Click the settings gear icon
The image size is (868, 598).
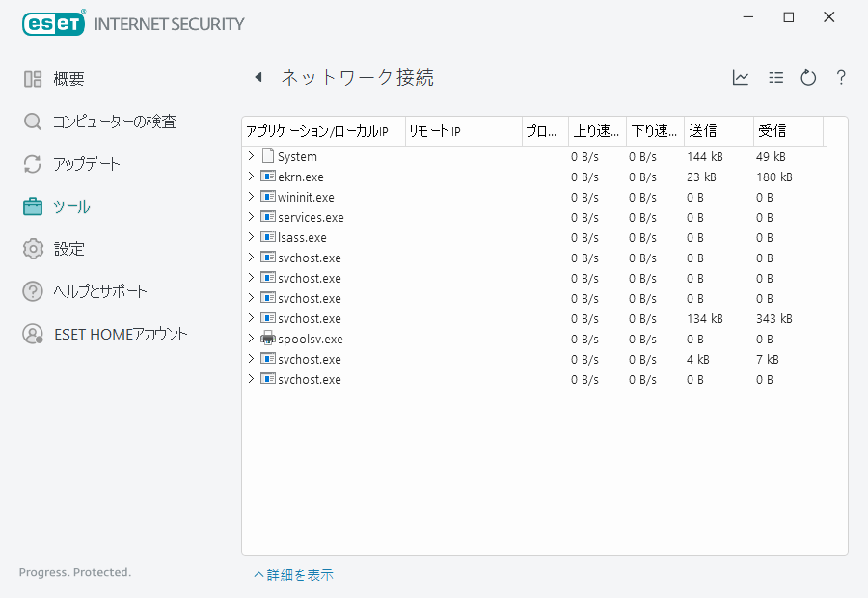(x=33, y=249)
